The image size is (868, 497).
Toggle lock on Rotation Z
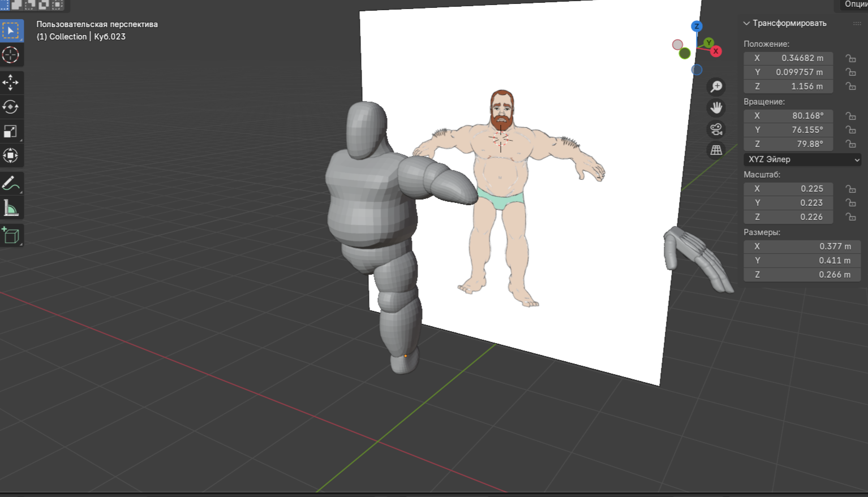point(850,144)
